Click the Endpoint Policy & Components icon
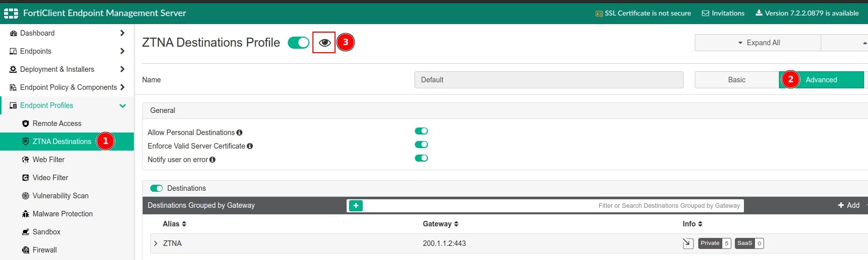The height and width of the screenshot is (260, 868). tap(14, 87)
